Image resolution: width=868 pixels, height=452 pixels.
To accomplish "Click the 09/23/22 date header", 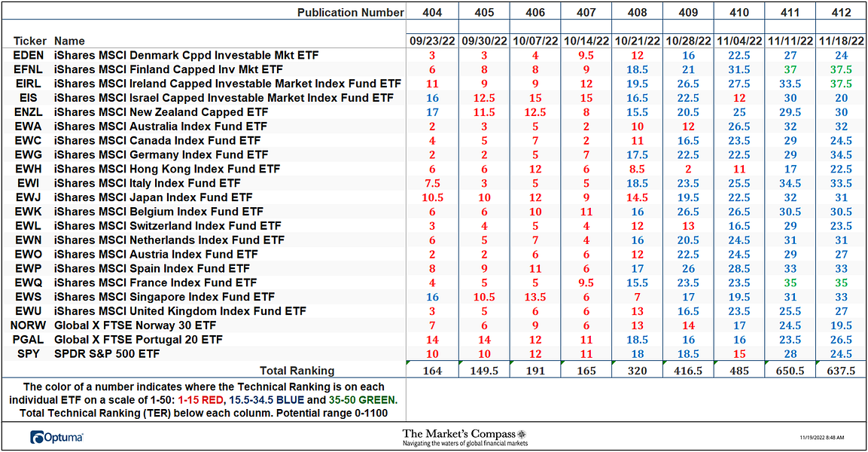I will [432, 41].
